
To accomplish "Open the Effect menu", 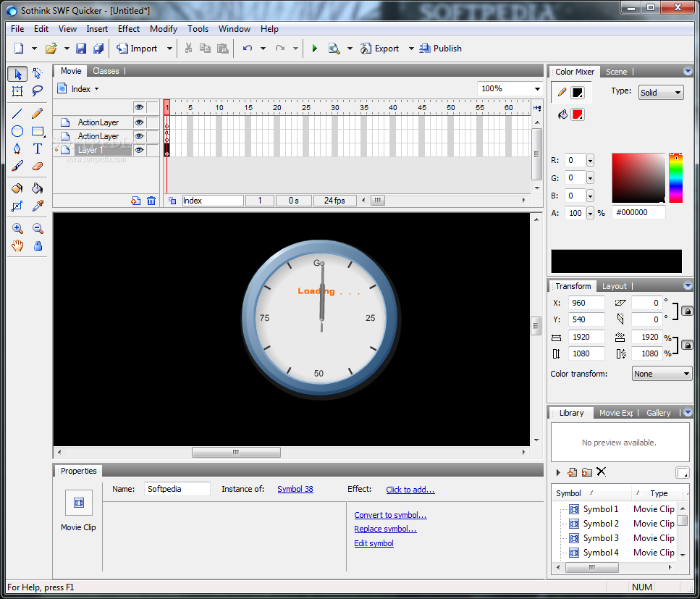I will pos(129,28).
